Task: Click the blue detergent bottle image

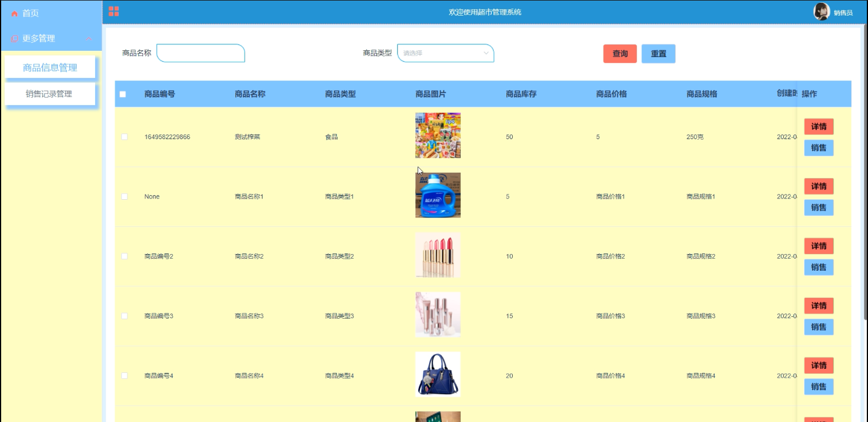Action: click(x=438, y=195)
